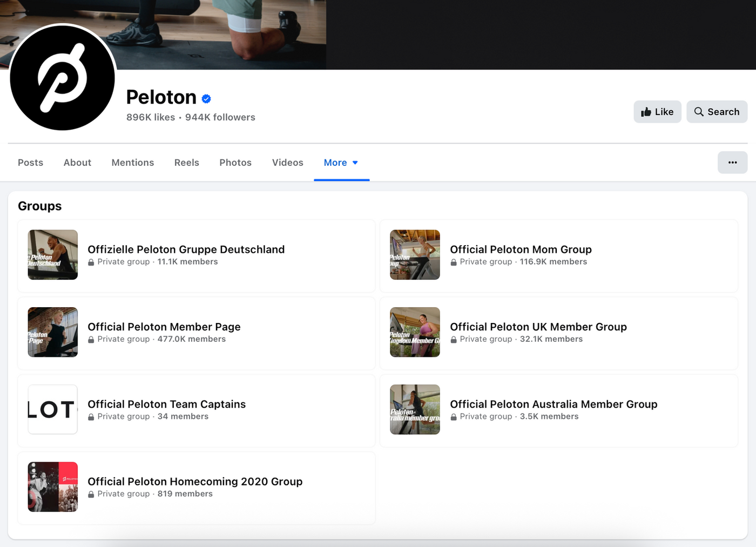Click the 116.9K members text

553,261
